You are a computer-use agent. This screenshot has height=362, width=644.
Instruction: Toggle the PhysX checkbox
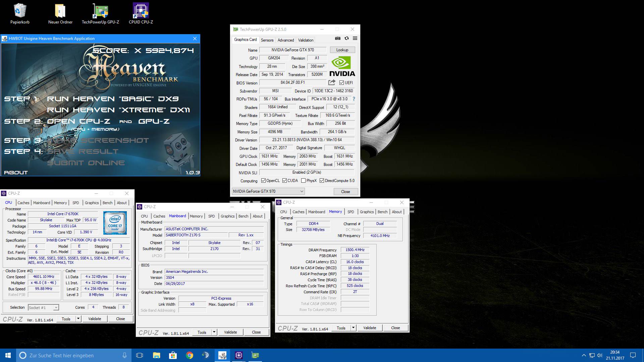[303, 181]
